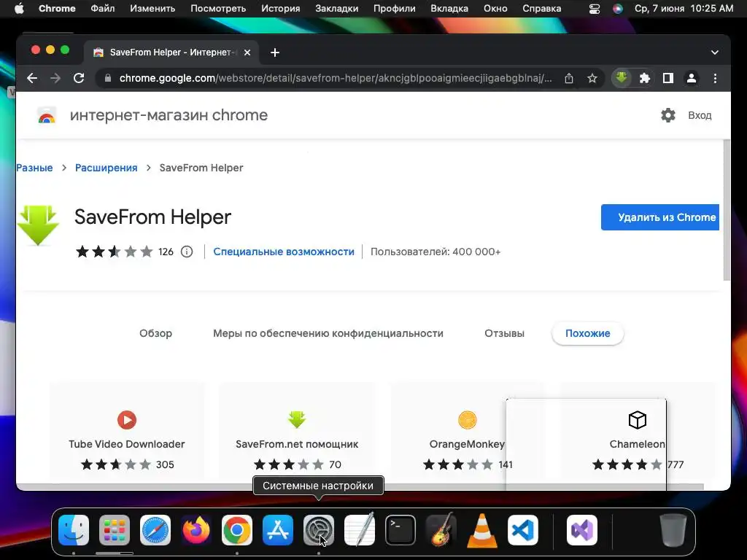Open Tube Video Downloader card
Image resolution: width=747 pixels, height=560 pixels.
pyautogui.click(x=127, y=430)
